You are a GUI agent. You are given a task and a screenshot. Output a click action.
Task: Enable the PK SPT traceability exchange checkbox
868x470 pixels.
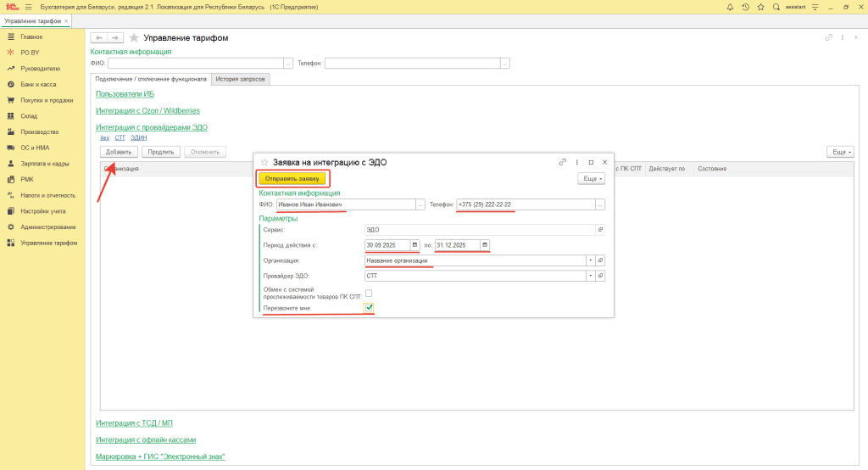tap(368, 293)
